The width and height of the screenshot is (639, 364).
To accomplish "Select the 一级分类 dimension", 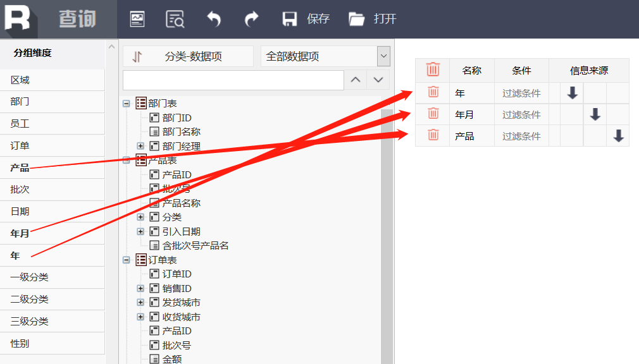I will (52, 277).
